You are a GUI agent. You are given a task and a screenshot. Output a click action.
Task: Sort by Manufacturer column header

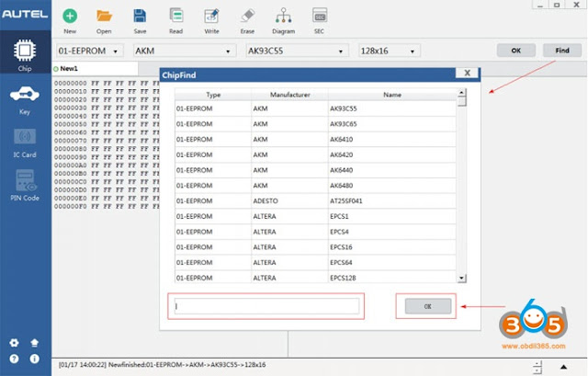click(290, 95)
